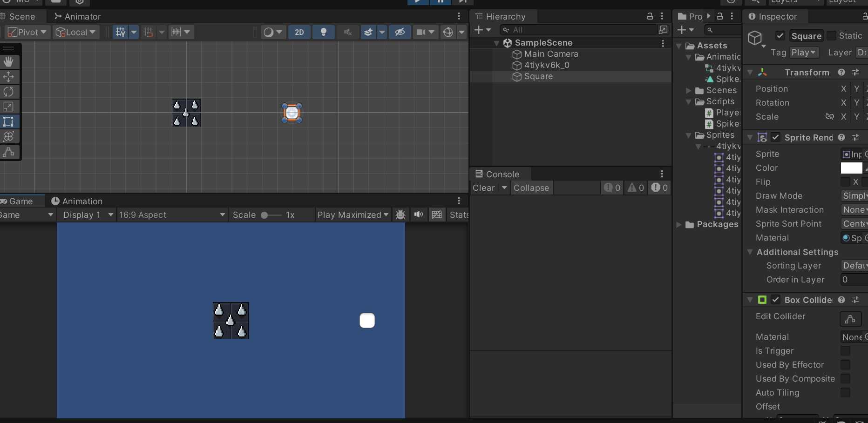Toggle Is Trigger checkbox

coord(846,351)
